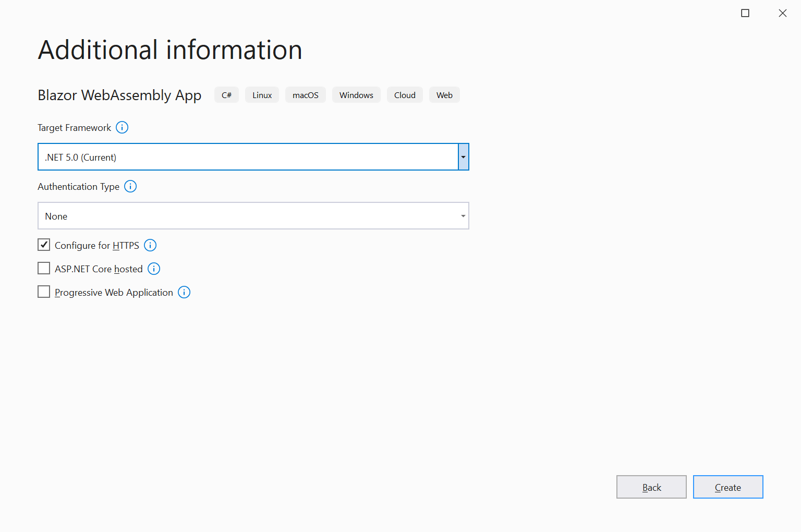Viewport: 801px width, 532px height.
Task: Select the macOS tag pill
Action: pos(306,94)
